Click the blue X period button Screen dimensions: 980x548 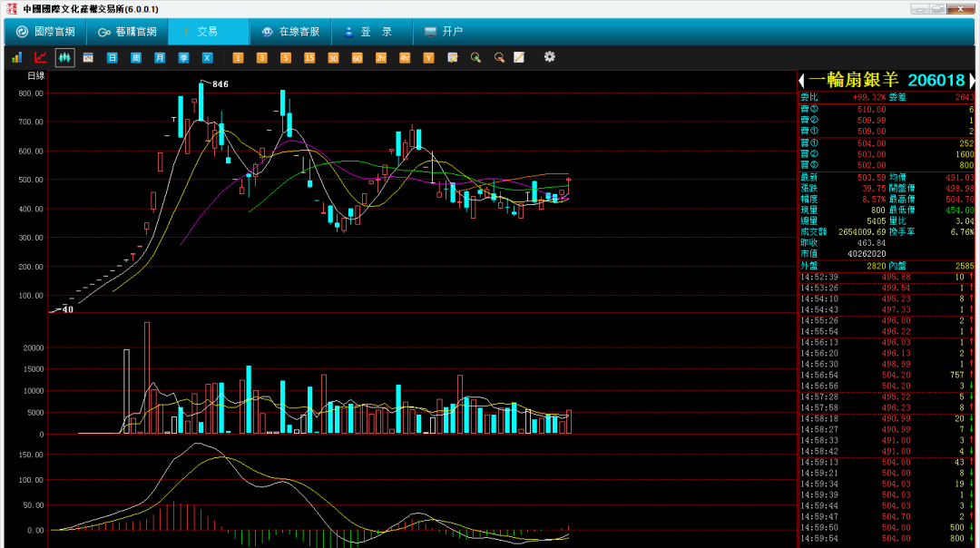click(207, 57)
